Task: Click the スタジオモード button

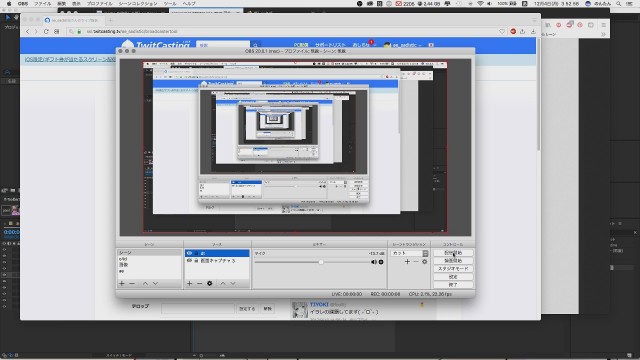Action: click(x=453, y=269)
